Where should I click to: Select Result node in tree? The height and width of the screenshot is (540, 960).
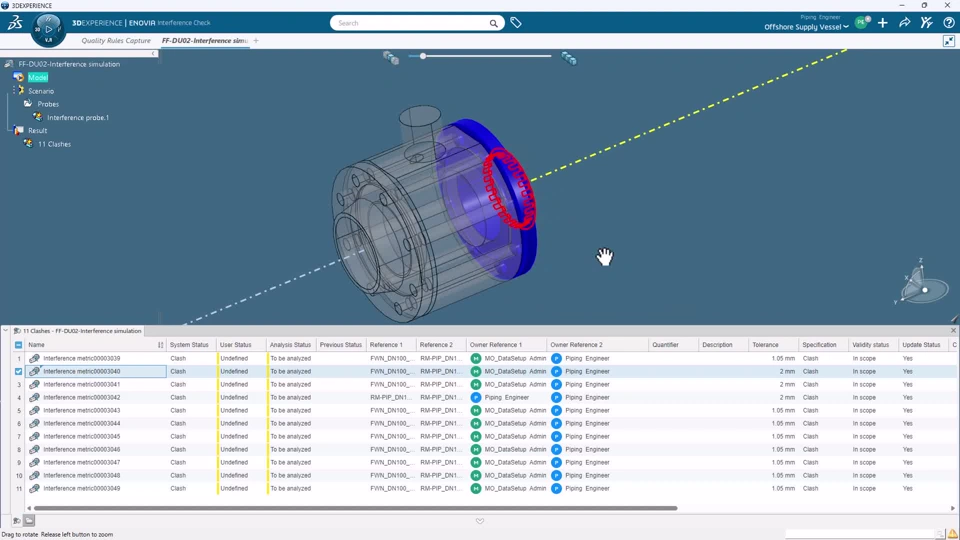point(37,130)
